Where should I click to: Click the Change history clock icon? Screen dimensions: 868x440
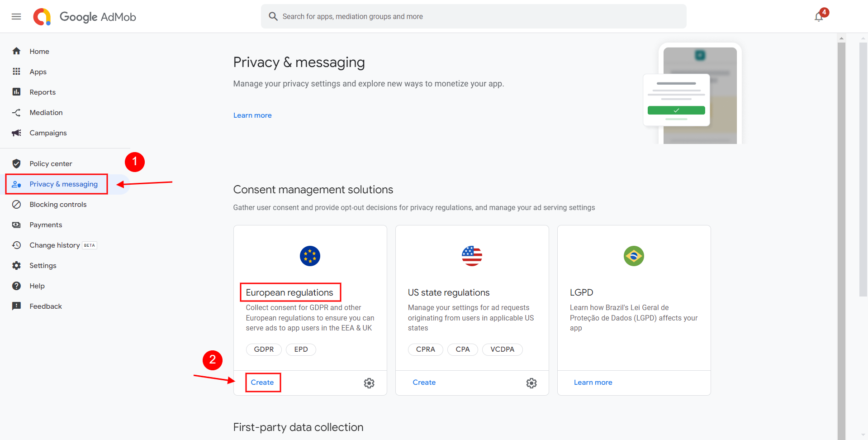pyautogui.click(x=16, y=245)
